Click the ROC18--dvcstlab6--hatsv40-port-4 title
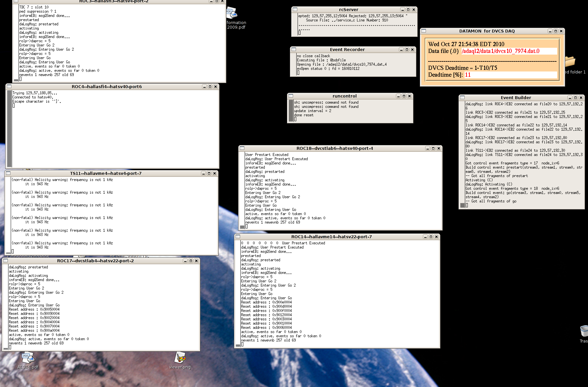The width and height of the screenshot is (588, 387). pos(335,148)
